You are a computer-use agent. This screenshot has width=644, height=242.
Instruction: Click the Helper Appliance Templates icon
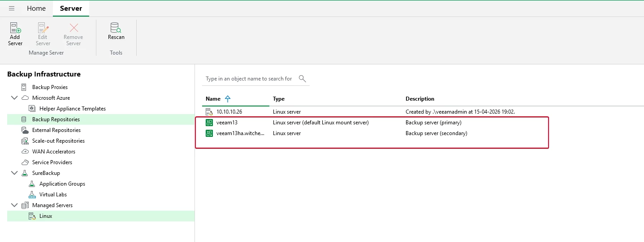[x=32, y=109]
